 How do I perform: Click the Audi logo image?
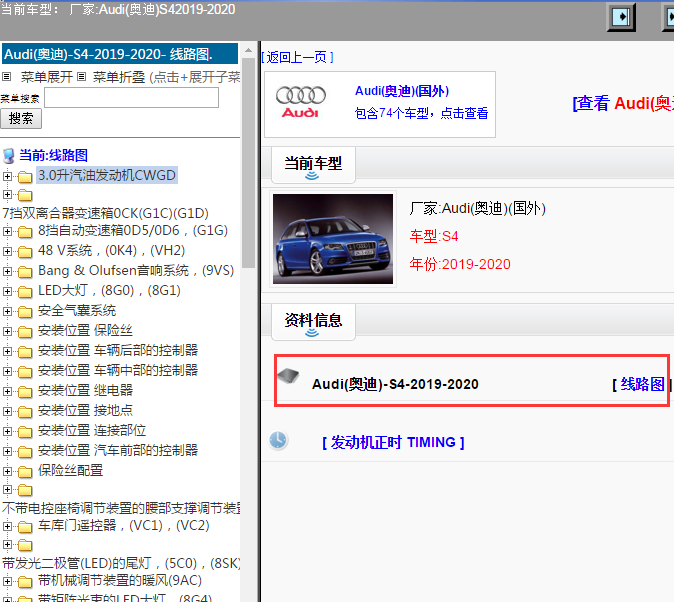(x=300, y=102)
